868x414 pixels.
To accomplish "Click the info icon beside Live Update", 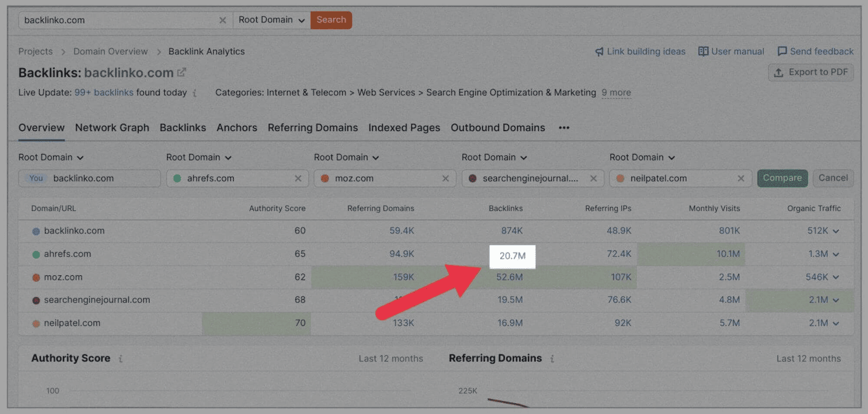I will pyautogui.click(x=195, y=93).
